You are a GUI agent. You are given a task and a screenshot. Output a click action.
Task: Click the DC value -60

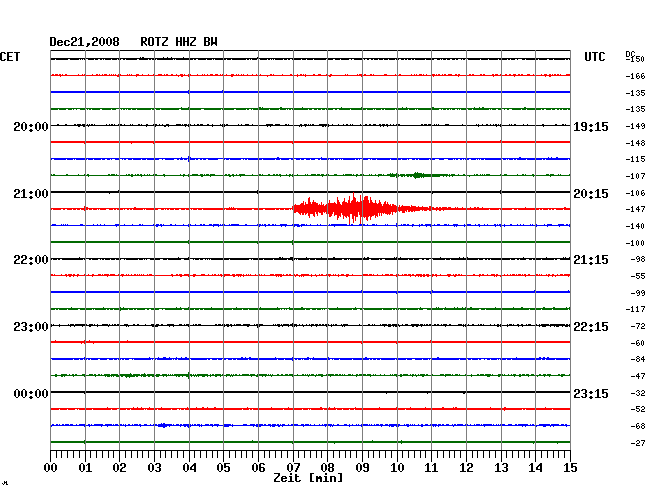(x=638, y=343)
